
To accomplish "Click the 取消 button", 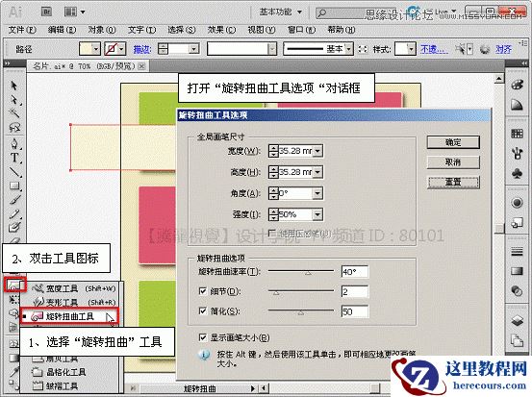I will pyautogui.click(x=453, y=162).
